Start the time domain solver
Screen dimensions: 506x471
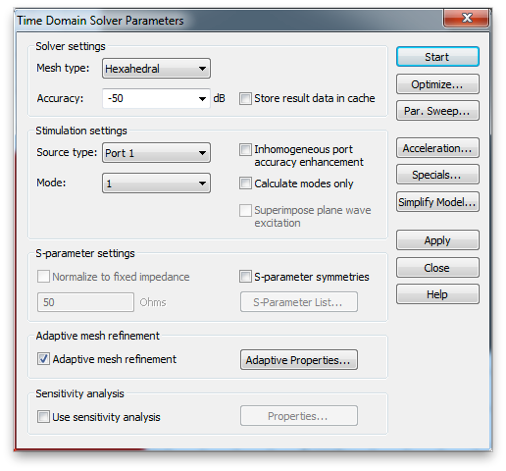(437, 57)
